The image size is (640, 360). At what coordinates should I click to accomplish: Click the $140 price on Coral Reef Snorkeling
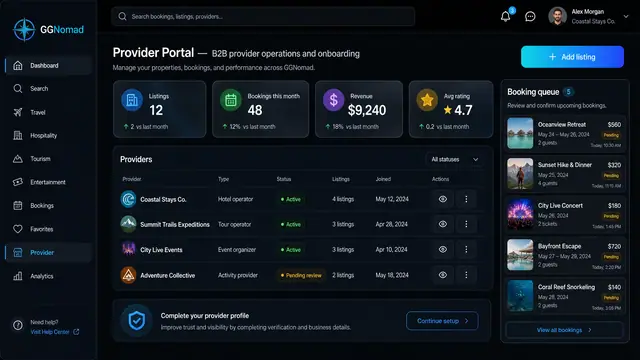[x=614, y=287]
